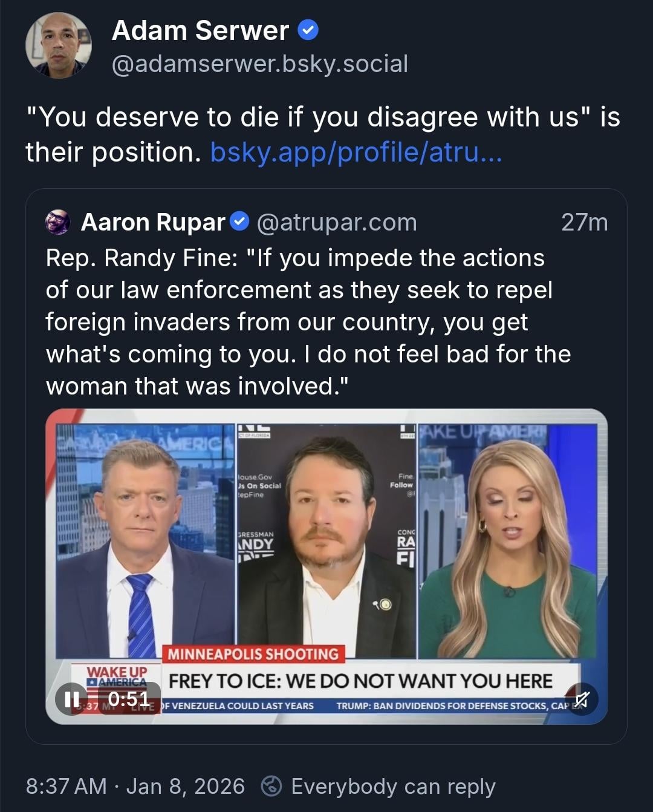
Task: Pause the video with the pause button
Action: 72,699
